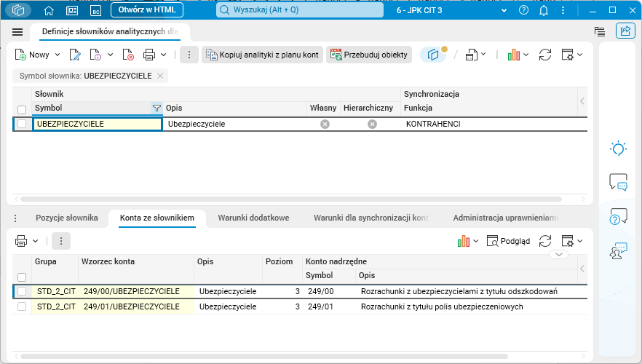
Task: Toggle the Własny indicator for UBEZPIECZYCIELE
Action: [x=325, y=124]
